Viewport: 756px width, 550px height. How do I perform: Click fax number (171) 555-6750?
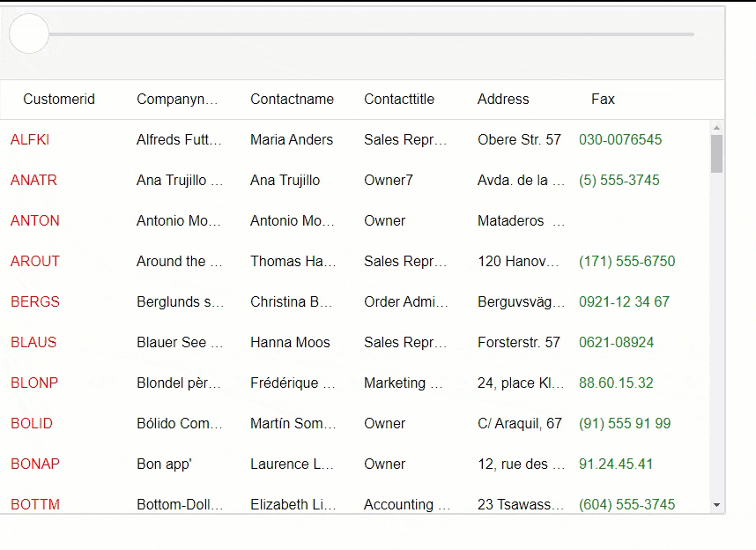pos(626,261)
